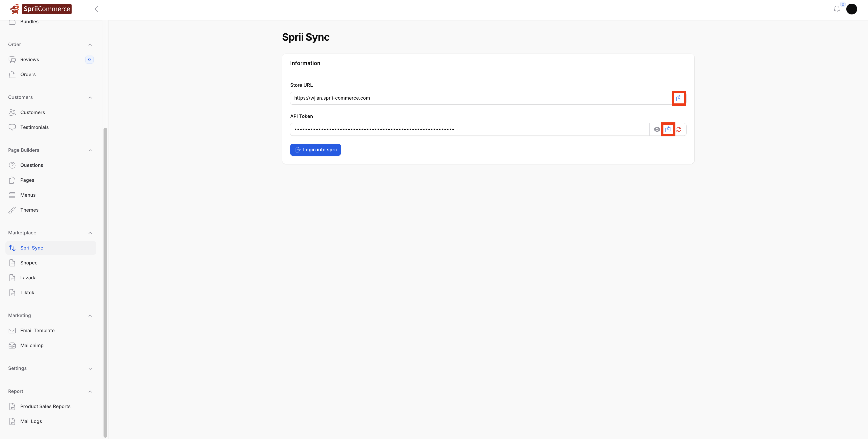Click the Login into sprii button
868x439 pixels.
315,150
